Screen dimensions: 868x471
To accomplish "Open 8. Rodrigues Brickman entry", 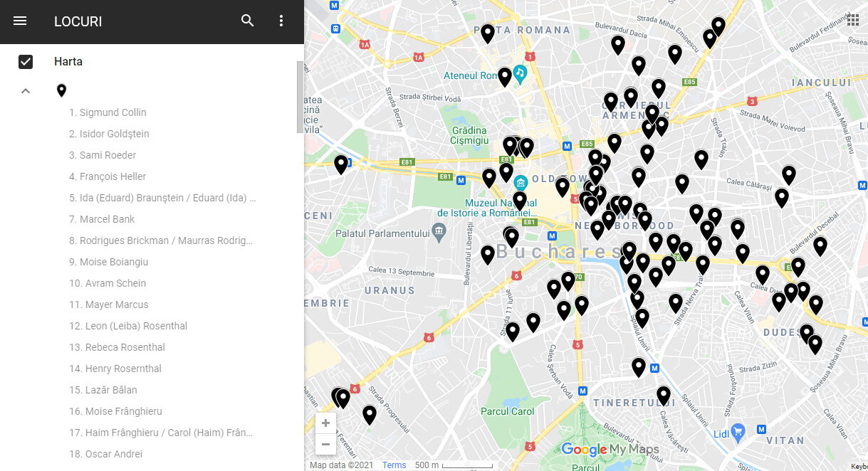I will tap(161, 240).
